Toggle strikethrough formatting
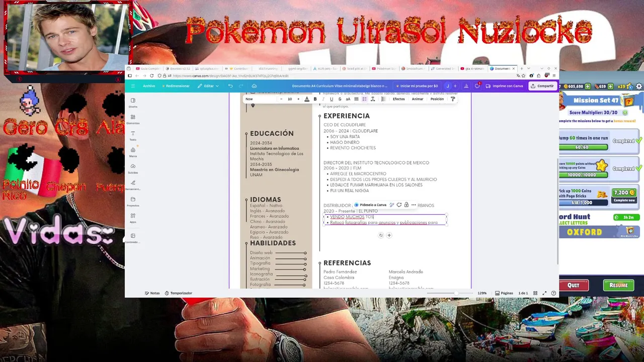This screenshot has height=362, width=644. [340, 99]
